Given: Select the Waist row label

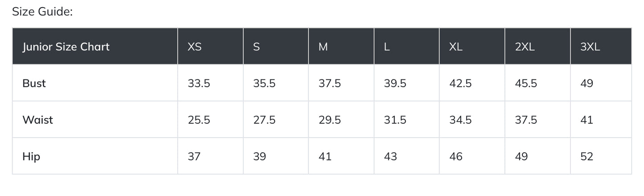Looking at the screenshot, I should point(37,120).
